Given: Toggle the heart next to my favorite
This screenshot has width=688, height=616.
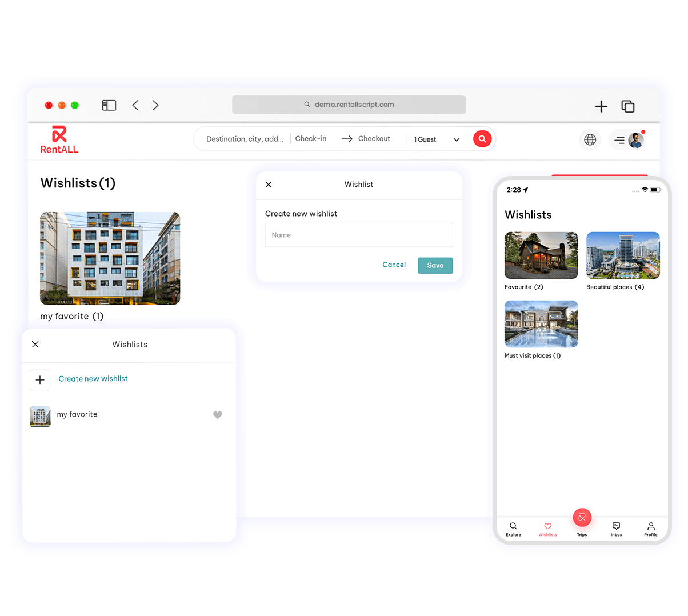Looking at the screenshot, I should click(x=218, y=415).
